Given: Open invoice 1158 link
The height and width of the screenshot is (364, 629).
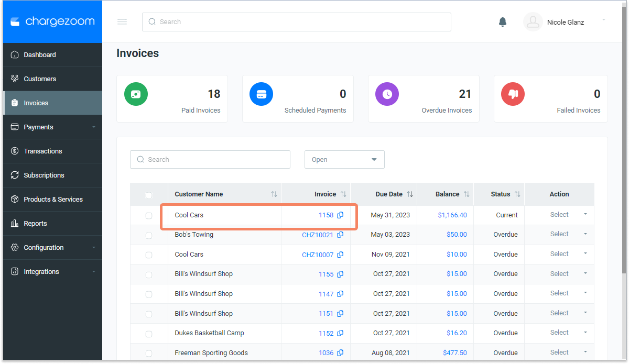Looking at the screenshot, I should pyautogui.click(x=326, y=215).
